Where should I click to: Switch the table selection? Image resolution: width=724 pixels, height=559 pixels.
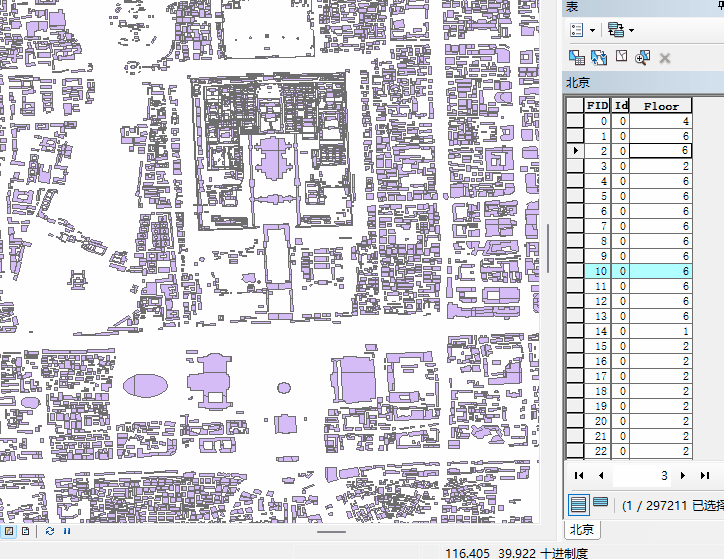599,58
